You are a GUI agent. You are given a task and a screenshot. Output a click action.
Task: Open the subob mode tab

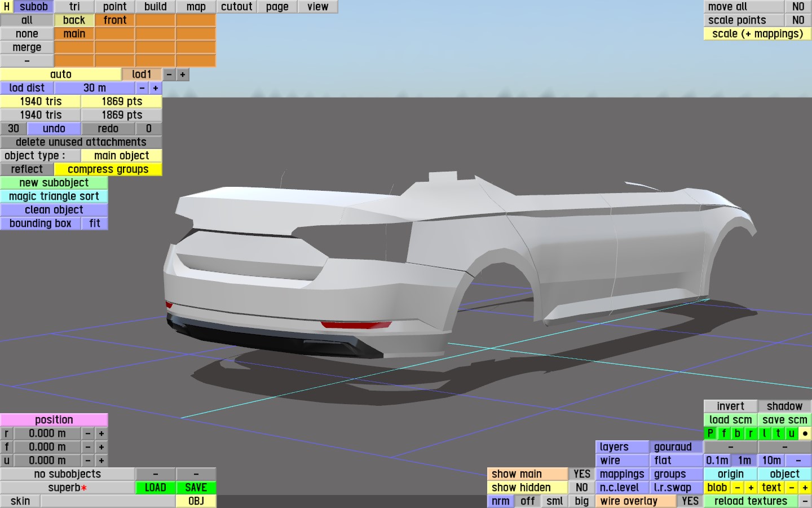pyautogui.click(x=34, y=7)
